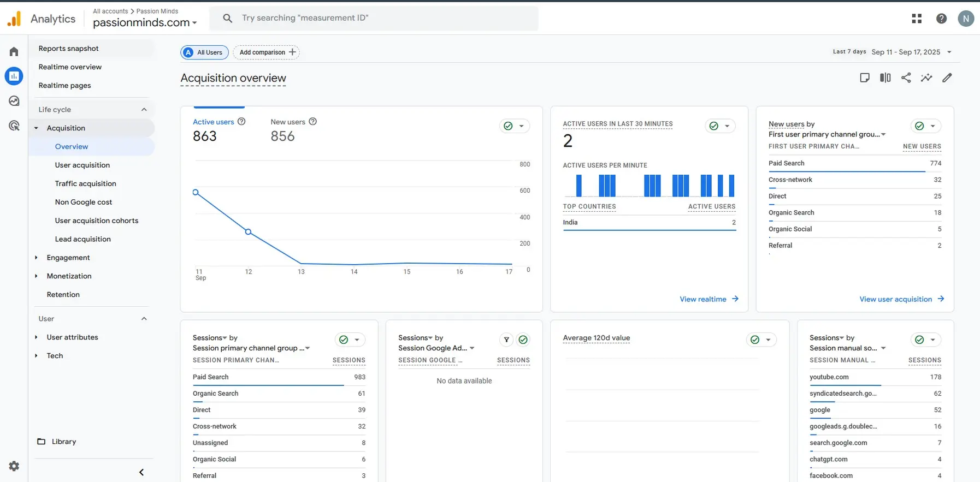Click the Edit comparisons column icon
980x482 pixels.
point(885,78)
